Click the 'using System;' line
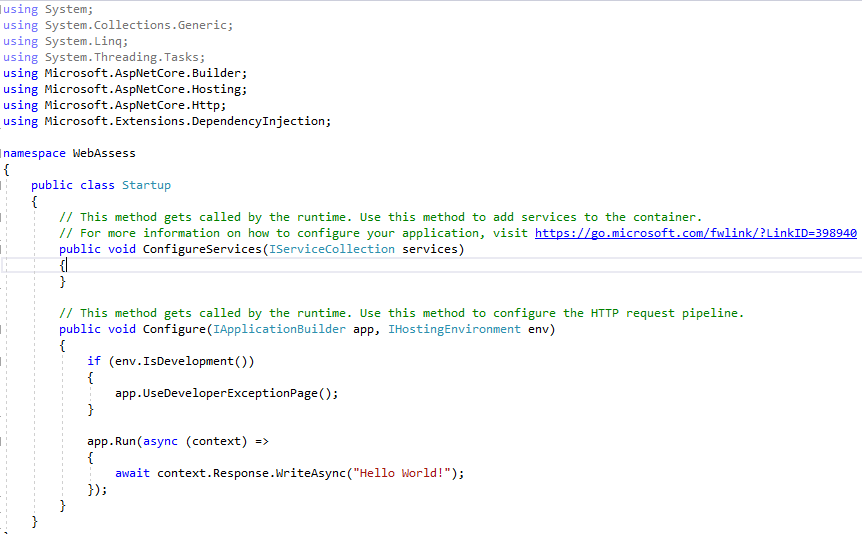The height and width of the screenshot is (534, 862). click(x=48, y=9)
